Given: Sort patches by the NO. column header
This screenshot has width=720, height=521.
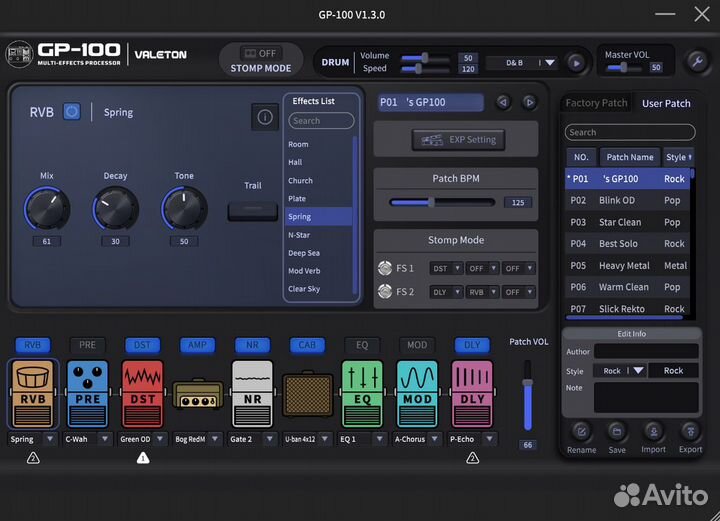Looking at the screenshot, I should point(581,157).
